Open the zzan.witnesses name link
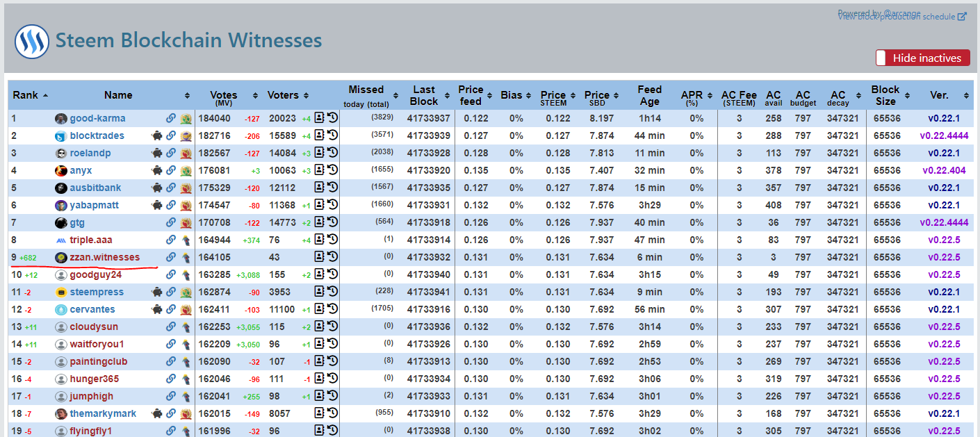 [x=104, y=257]
